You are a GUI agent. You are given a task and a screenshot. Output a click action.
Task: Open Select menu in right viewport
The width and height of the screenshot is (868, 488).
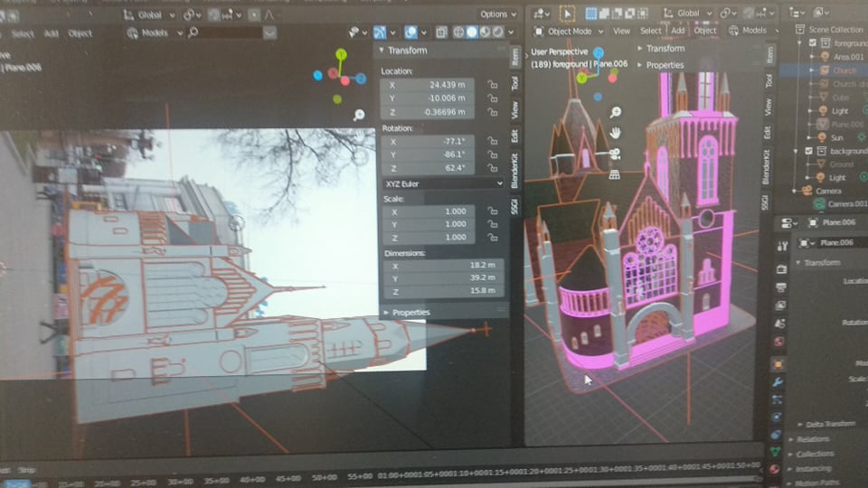click(650, 31)
